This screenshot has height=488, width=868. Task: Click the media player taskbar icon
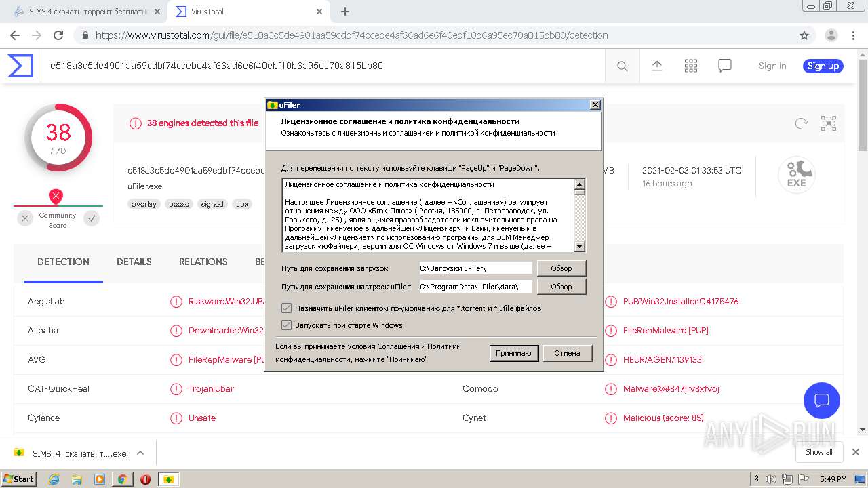pos(100,479)
